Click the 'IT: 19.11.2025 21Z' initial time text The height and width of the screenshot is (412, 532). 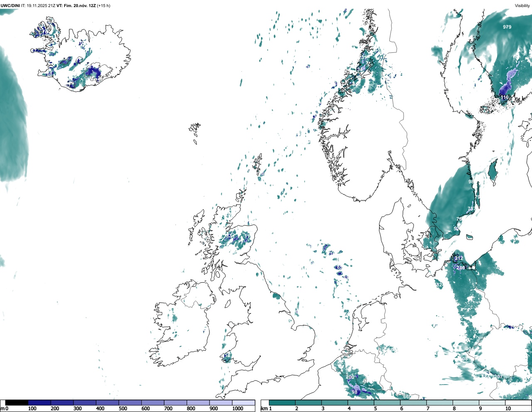click(x=38, y=6)
